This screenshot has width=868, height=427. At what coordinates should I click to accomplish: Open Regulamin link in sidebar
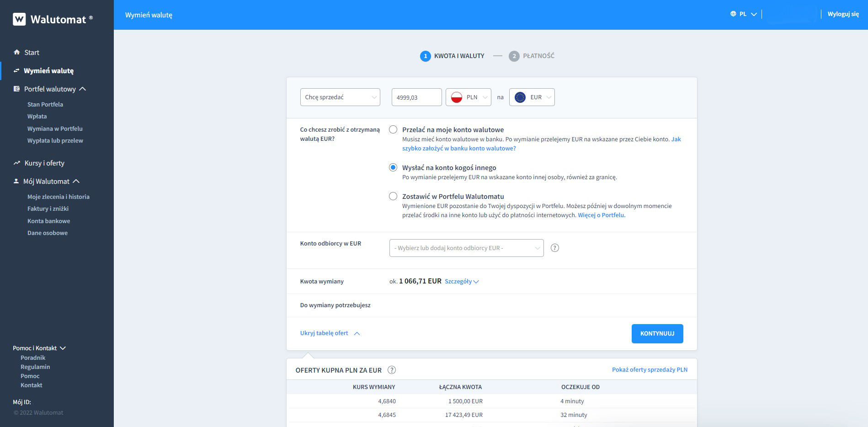pos(35,367)
